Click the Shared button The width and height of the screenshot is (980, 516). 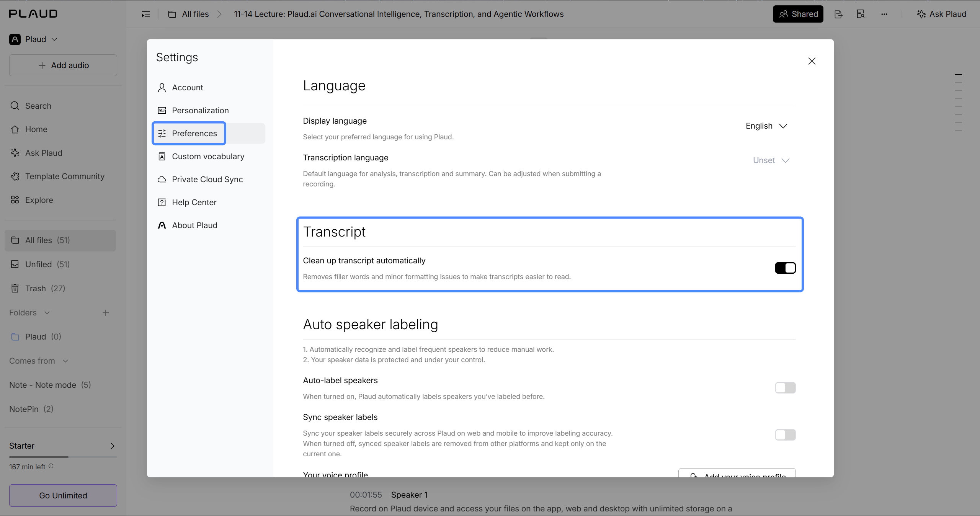[798, 14]
